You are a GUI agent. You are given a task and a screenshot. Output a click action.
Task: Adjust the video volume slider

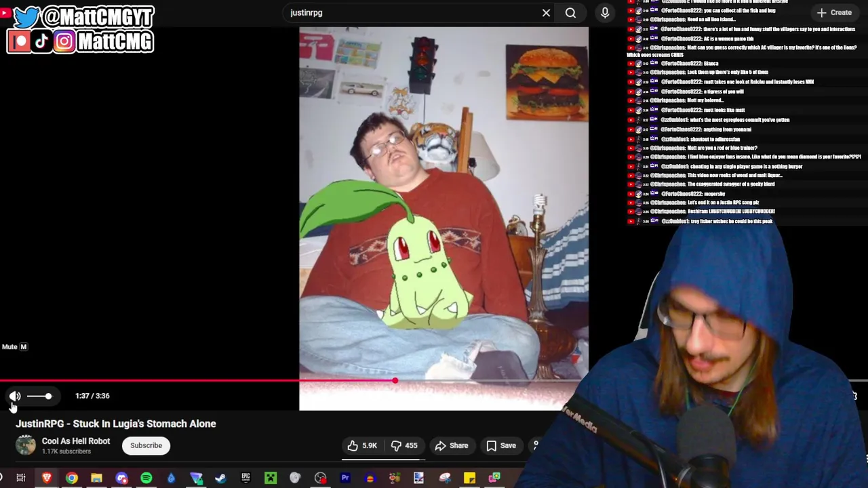39,396
